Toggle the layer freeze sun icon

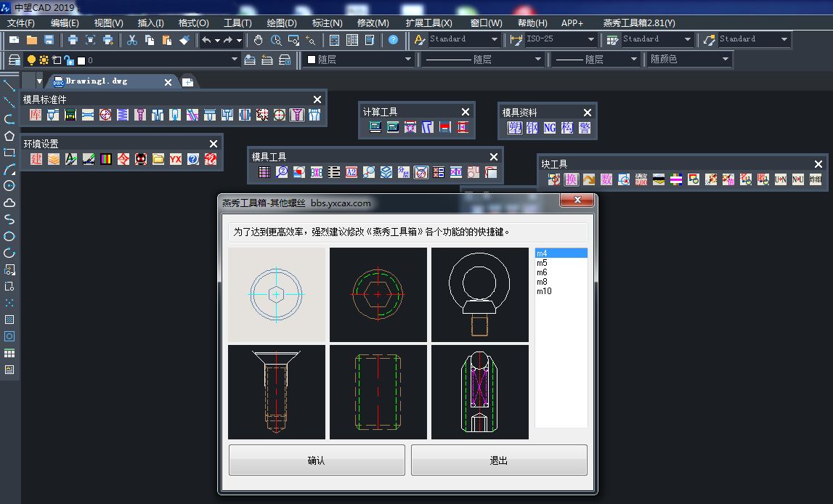click(x=44, y=60)
